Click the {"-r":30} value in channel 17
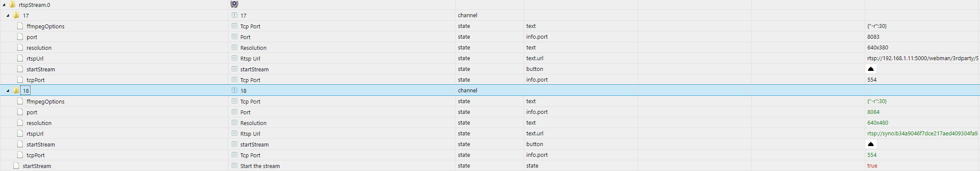The image size is (980, 171). (x=877, y=26)
